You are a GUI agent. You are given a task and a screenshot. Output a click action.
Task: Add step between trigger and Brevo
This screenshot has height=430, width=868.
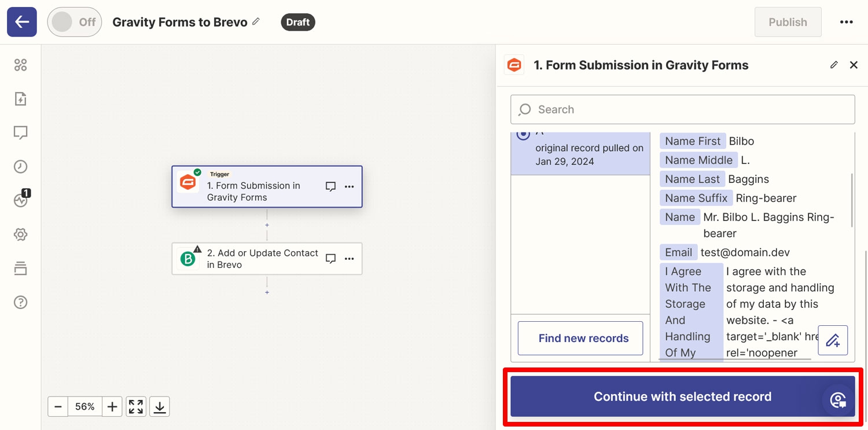tap(267, 225)
